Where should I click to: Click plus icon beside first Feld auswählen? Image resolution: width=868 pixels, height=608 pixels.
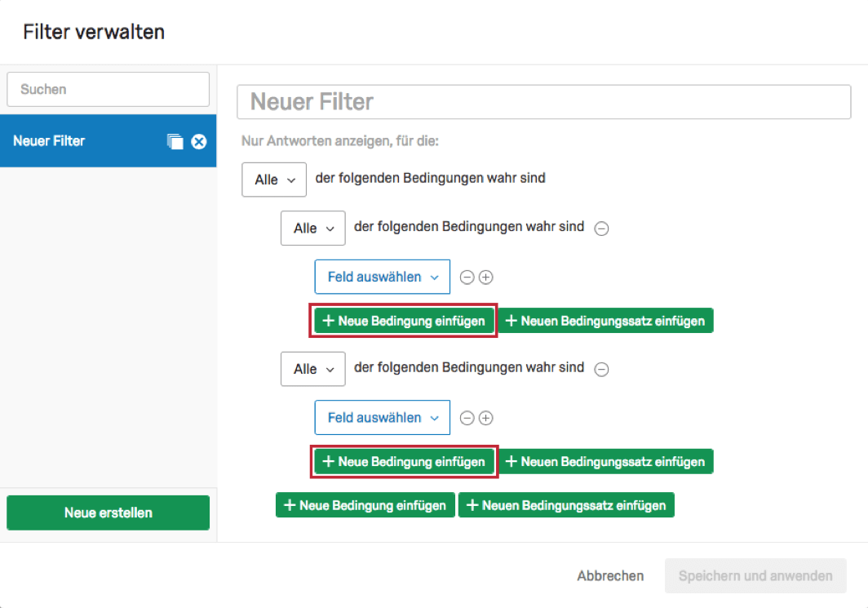pyautogui.click(x=485, y=277)
